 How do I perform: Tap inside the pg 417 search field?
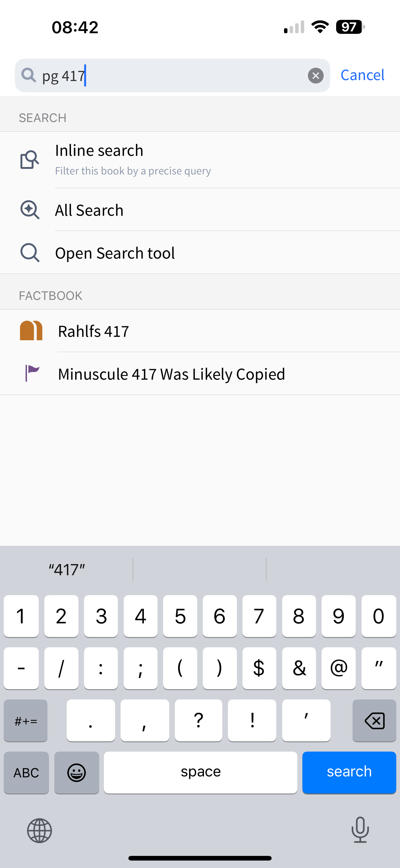pyautogui.click(x=172, y=75)
